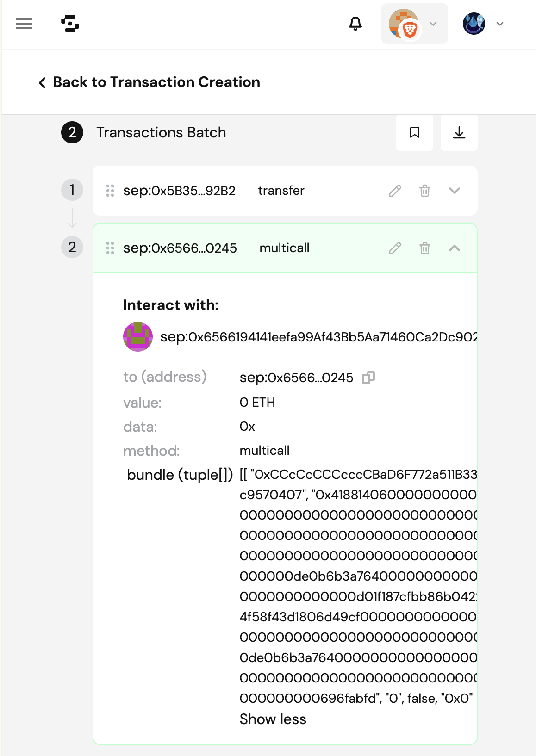Download the transactions batch

(459, 133)
